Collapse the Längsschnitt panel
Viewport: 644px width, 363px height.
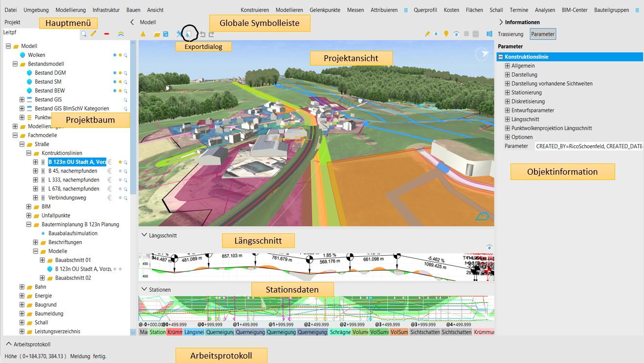point(144,235)
